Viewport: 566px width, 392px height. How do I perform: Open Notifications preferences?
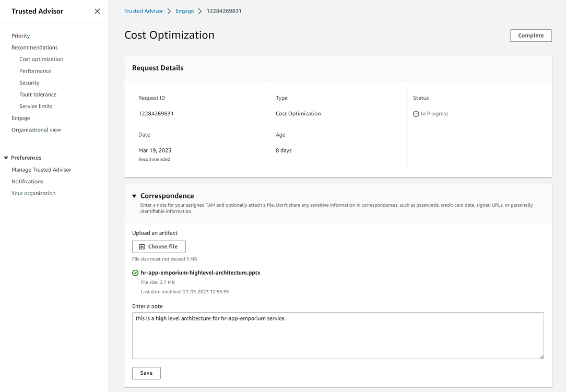coord(28,181)
